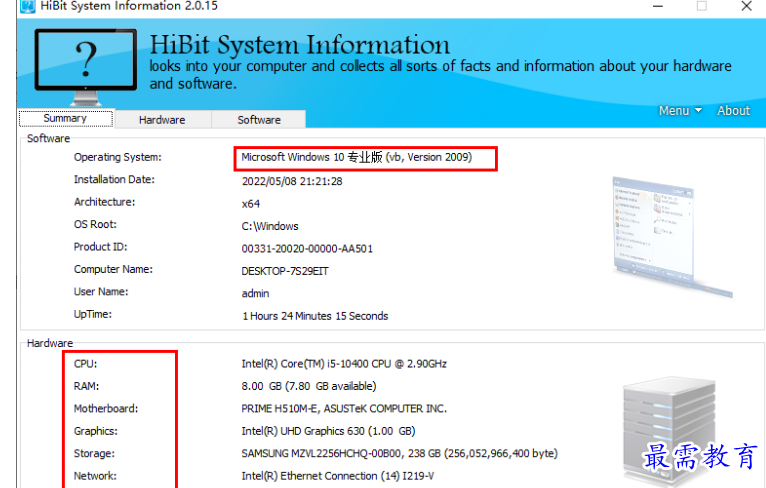Close the HiBit System Information window
The image size is (766, 488).
pyautogui.click(x=746, y=6)
